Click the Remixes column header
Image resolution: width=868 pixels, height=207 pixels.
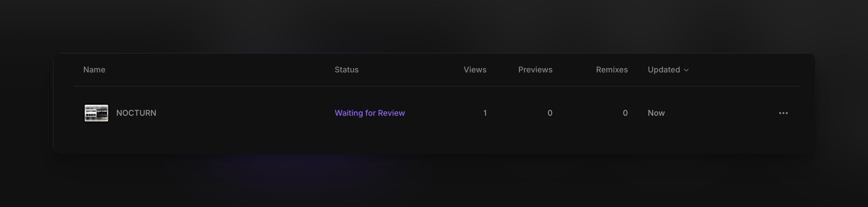612,70
